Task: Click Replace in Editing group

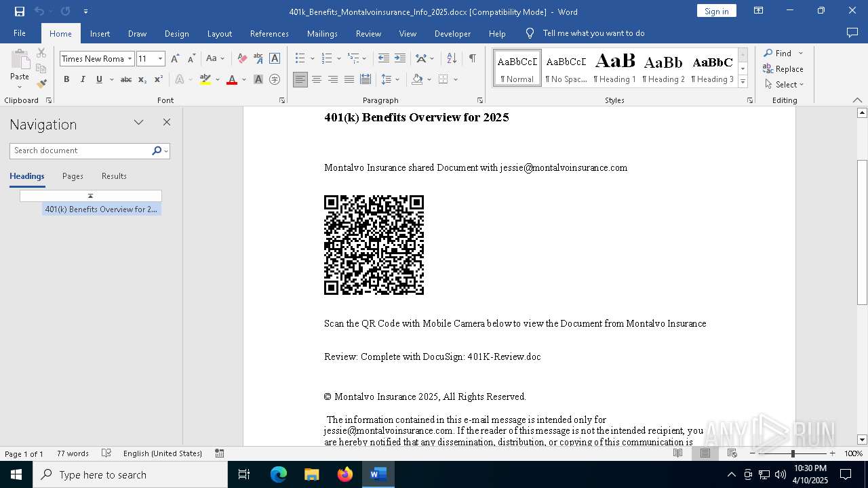Action: [x=783, y=69]
